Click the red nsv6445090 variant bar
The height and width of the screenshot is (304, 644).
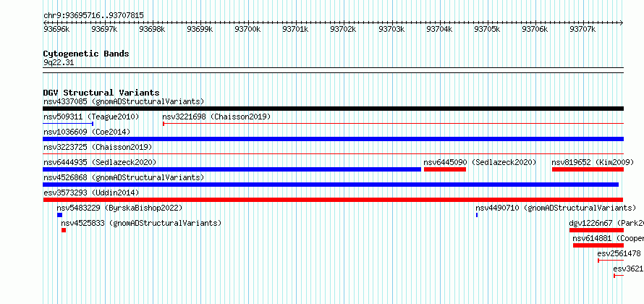pos(445,169)
